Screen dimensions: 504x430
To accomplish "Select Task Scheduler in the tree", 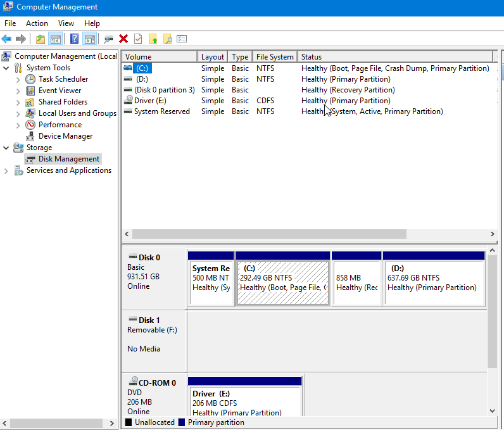I will click(x=63, y=79).
